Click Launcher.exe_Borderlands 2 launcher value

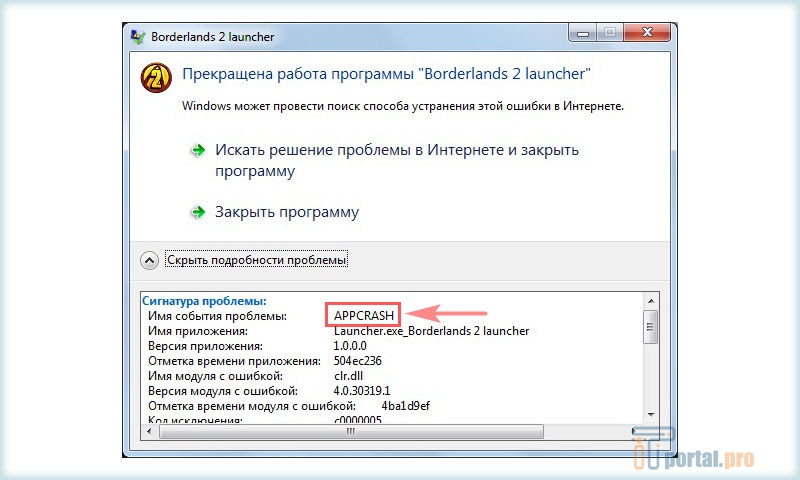coord(432,331)
